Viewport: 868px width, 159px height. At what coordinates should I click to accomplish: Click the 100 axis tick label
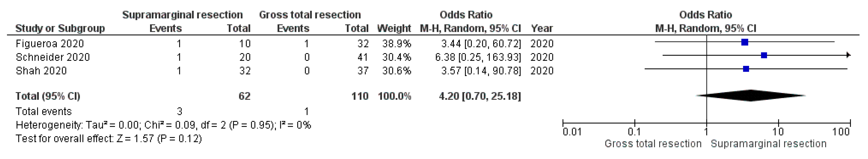tap(841, 132)
